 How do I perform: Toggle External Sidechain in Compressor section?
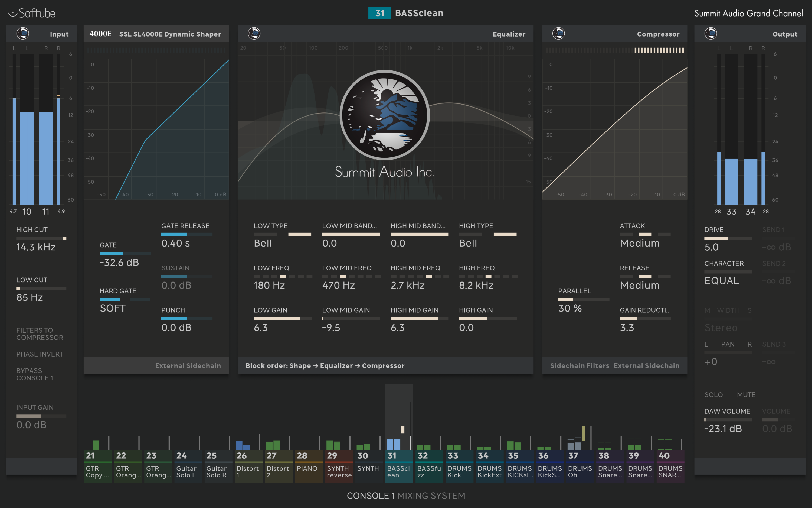pos(646,365)
